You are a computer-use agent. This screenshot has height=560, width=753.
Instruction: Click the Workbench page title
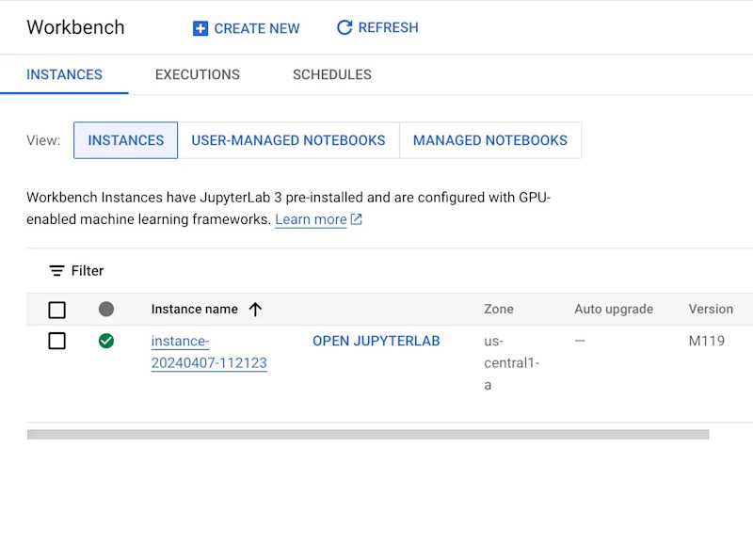(x=75, y=27)
